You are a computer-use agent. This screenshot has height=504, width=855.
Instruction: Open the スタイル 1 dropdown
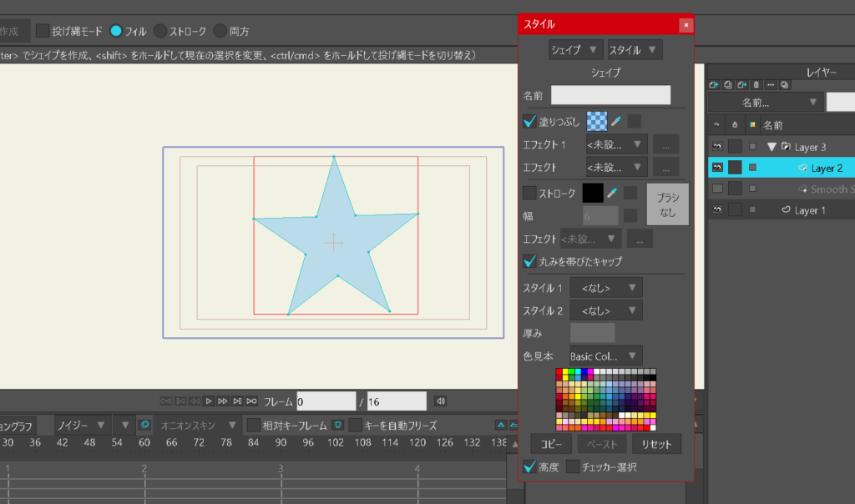606,288
